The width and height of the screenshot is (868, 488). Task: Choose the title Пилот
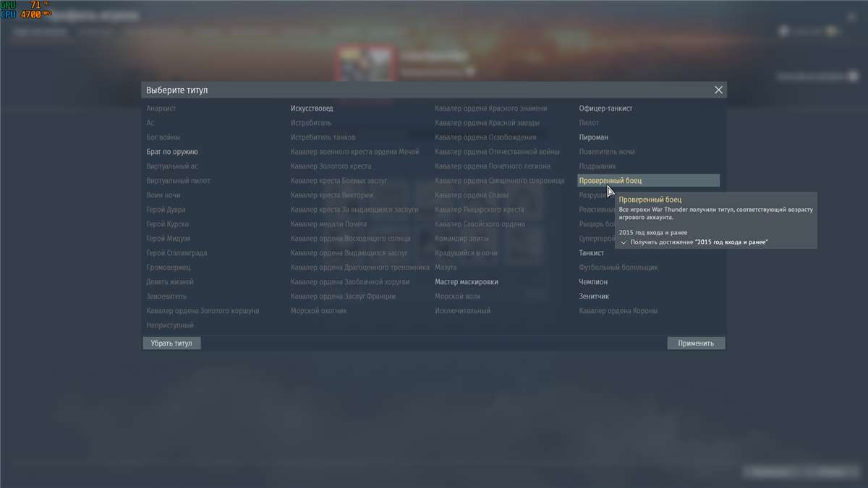click(x=589, y=123)
